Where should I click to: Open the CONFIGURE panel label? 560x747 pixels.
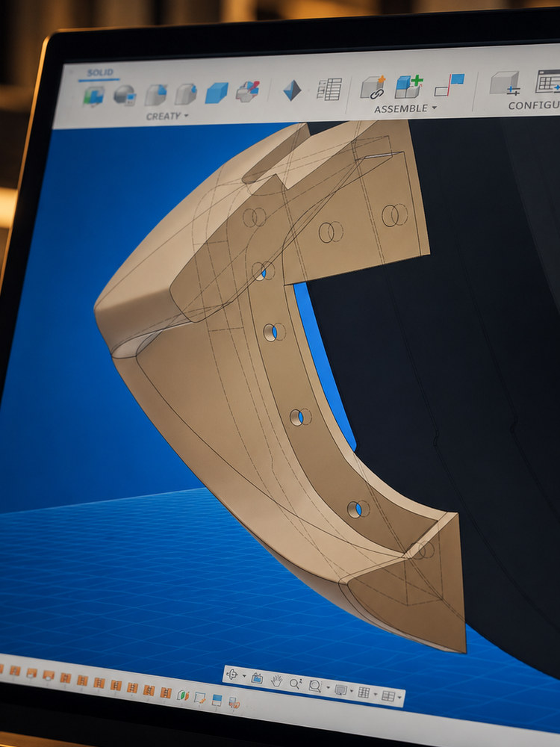point(533,105)
